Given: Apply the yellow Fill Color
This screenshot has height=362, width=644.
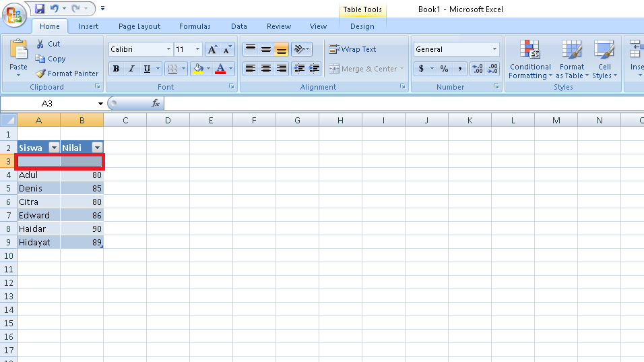Looking at the screenshot, I should [198, 69].
